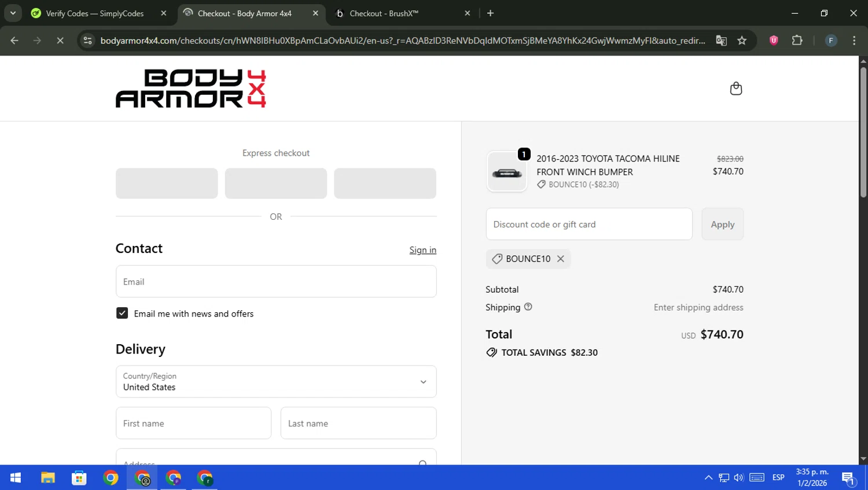Click the bookmark star icon
Viewport: 868px width, 490px height.
[742, 40]
